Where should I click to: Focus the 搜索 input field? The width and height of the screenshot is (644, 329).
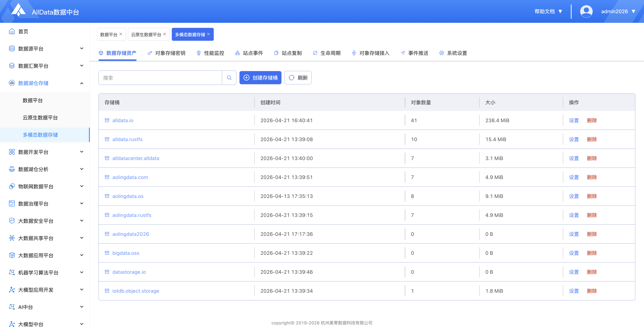160,78
